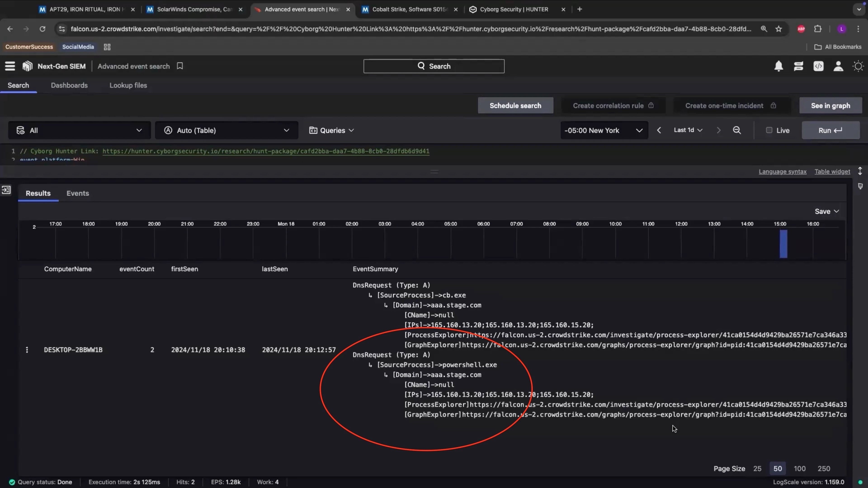Screen dimensions: 868x488
Task: Click the blue histogram bar near 15:00
Action: pos(783,244)
